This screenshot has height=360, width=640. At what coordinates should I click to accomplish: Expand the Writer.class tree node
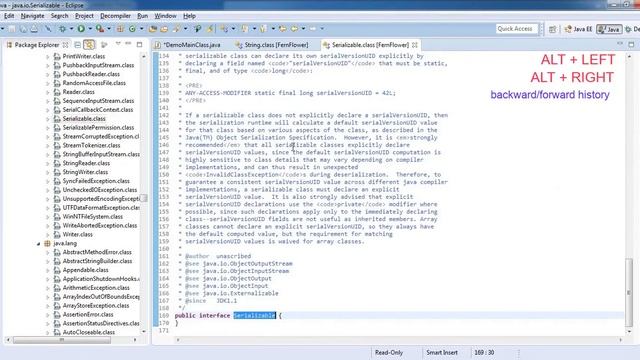click(48, 235)
